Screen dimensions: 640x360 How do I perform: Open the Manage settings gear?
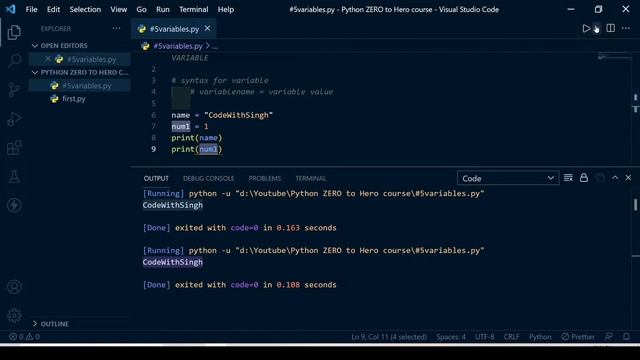(x=14, y=315)
